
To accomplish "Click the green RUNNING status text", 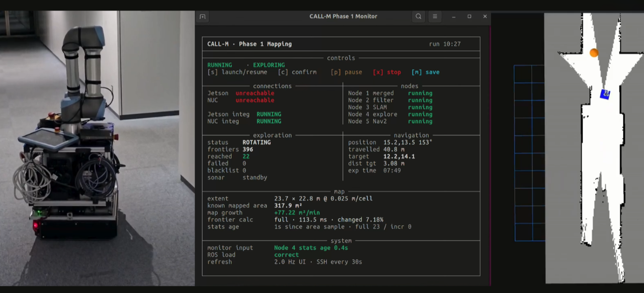I will (220, 65).
